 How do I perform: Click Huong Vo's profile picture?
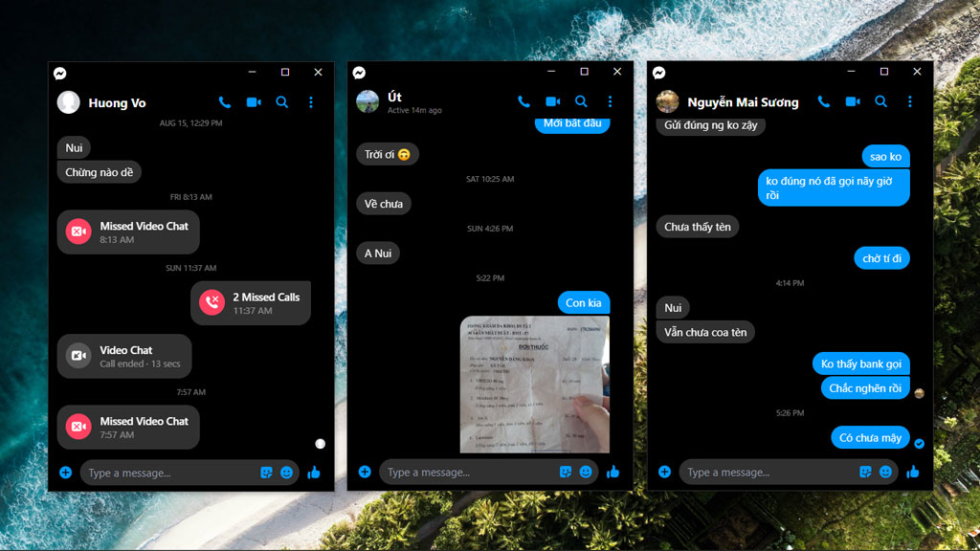click(x=68, y=101)
